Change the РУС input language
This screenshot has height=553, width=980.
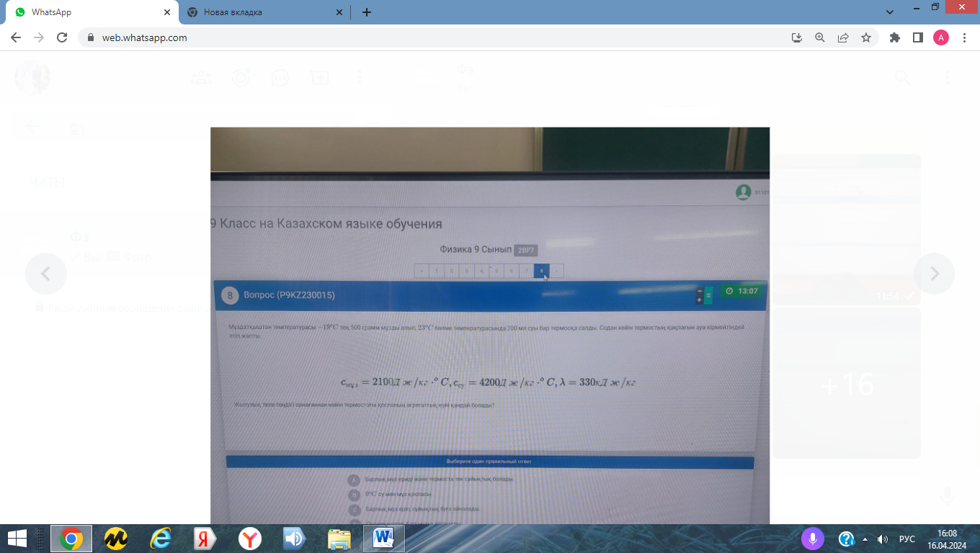click(907, 539)
